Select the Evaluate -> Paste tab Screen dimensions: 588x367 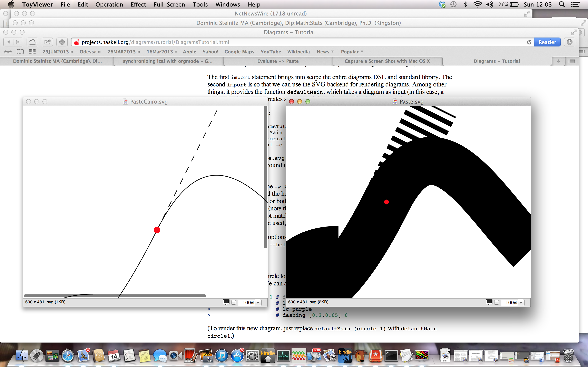coord(278,61)
